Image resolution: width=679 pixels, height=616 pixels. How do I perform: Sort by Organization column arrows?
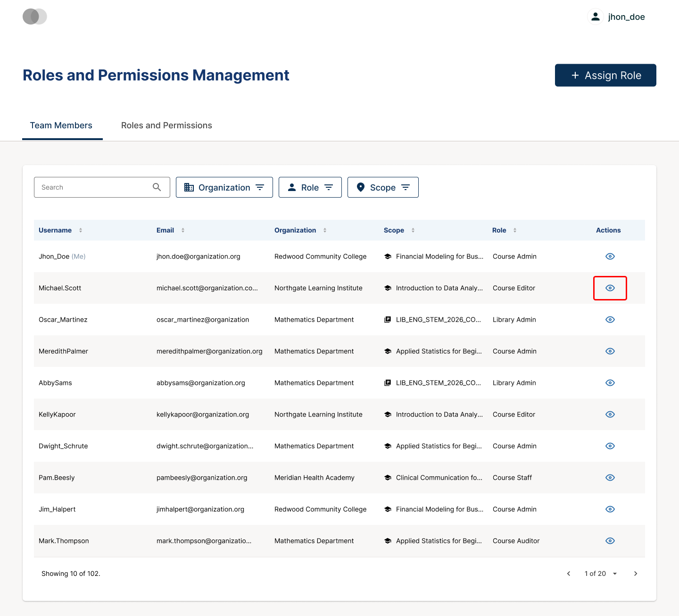(325, 230)
